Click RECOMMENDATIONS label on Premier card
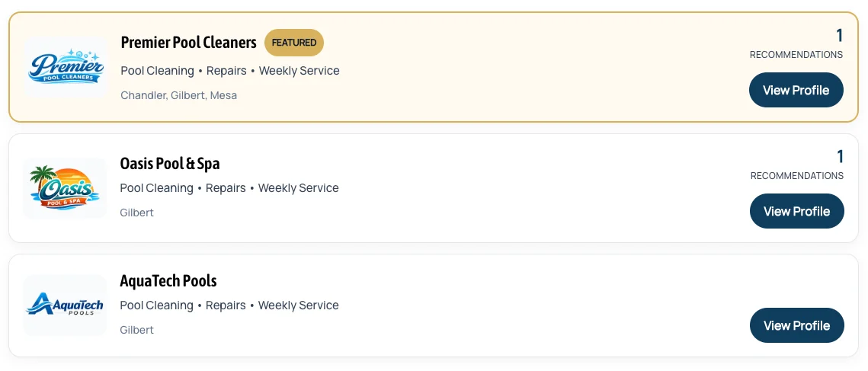The width and height of the screenshot is (868, 371). (x=796, y=55)
